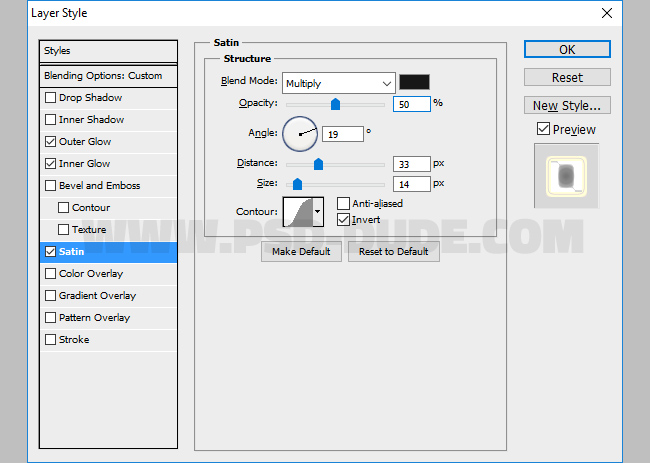Close the Layer Style dialog
This screenshot has height=463, width=650.
(x=606, y=13)
